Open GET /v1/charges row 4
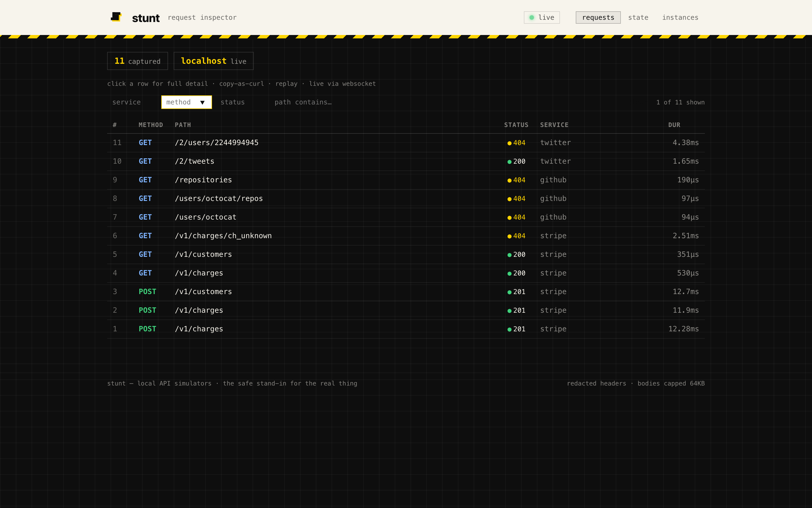This screenshot has height=508, width=812. point(406,273)
